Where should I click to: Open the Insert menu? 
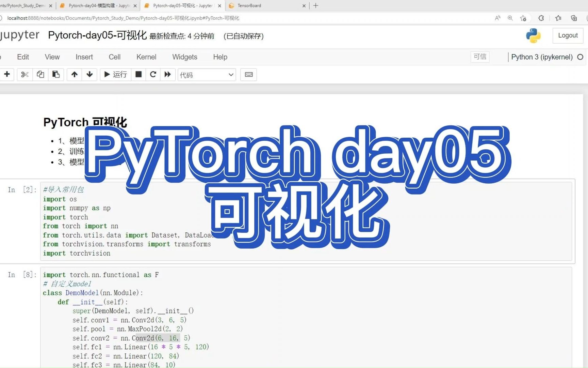coord(84,57)
